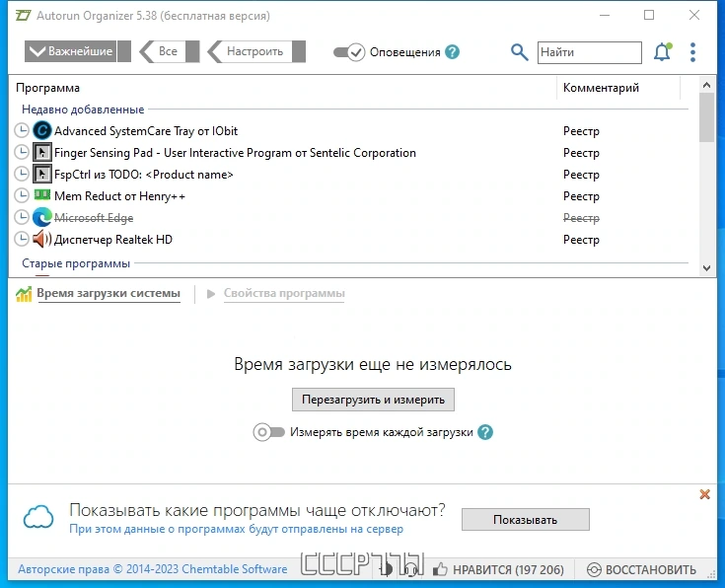Click the Finger Sensing Pad program icon
725x588 pixels.
tap(42, 153)
